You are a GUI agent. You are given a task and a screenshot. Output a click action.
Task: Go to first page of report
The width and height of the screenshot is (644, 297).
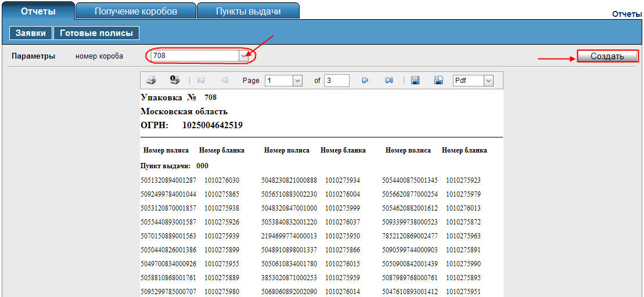(201, 81)
